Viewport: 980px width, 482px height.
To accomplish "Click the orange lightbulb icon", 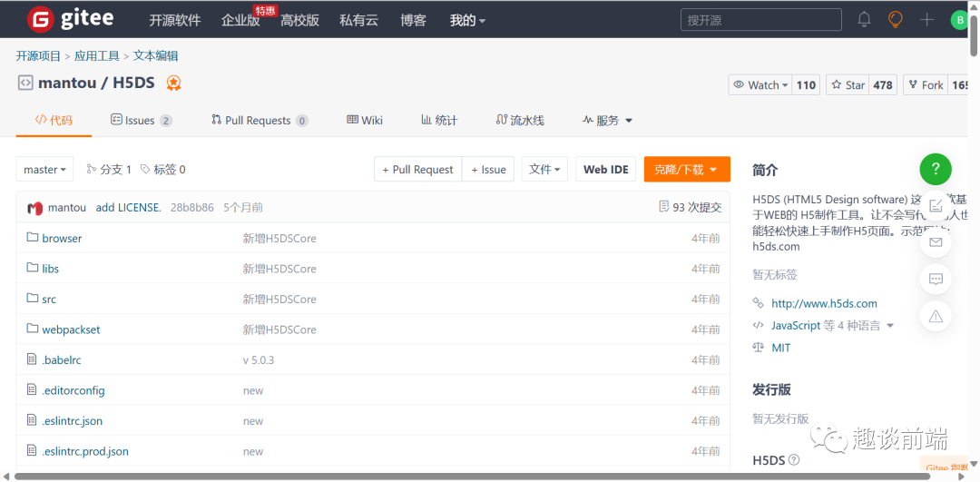I will (896, 19).
